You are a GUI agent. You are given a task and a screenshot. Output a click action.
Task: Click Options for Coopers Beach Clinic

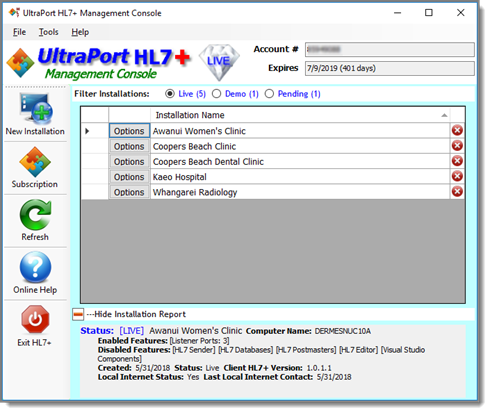coord(129,146)
